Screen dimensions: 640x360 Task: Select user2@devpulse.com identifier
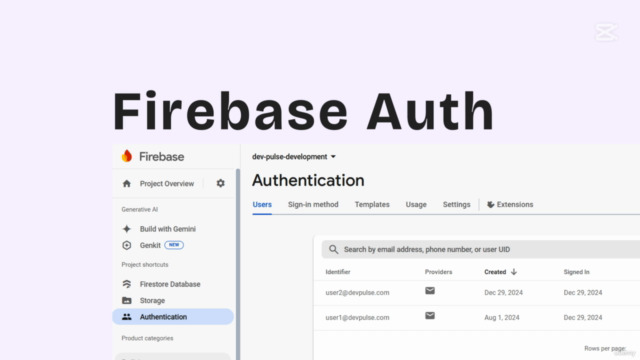point(357,293)
